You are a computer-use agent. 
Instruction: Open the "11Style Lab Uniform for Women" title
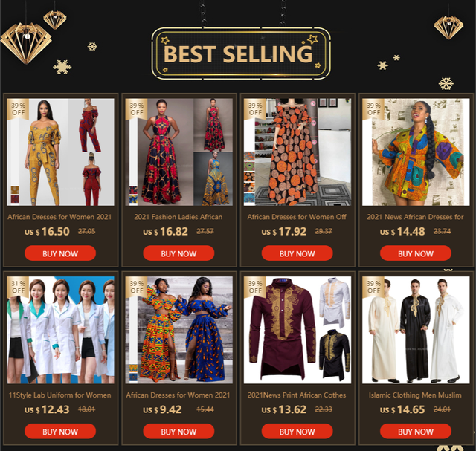pyautogui.click(x=59, y=395)
